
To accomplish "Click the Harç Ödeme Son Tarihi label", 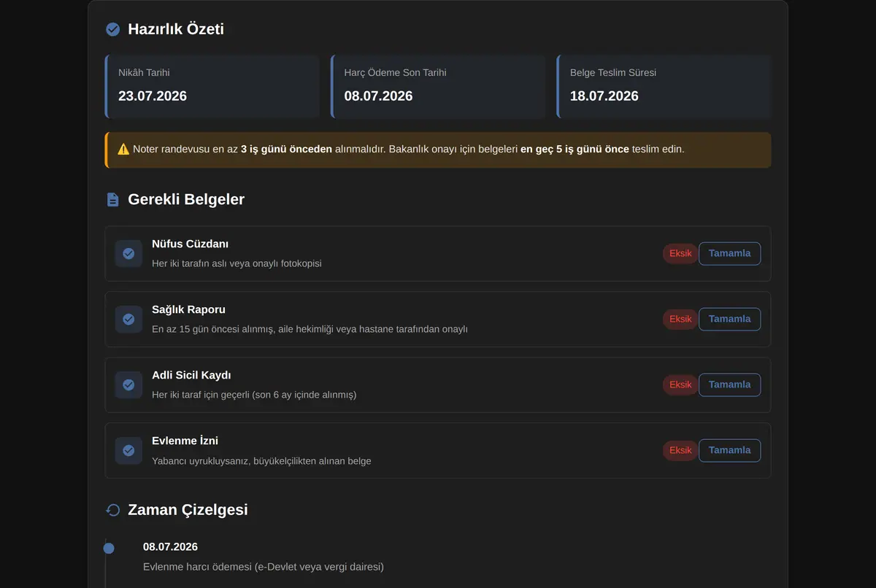I will (x=395, y=73).
